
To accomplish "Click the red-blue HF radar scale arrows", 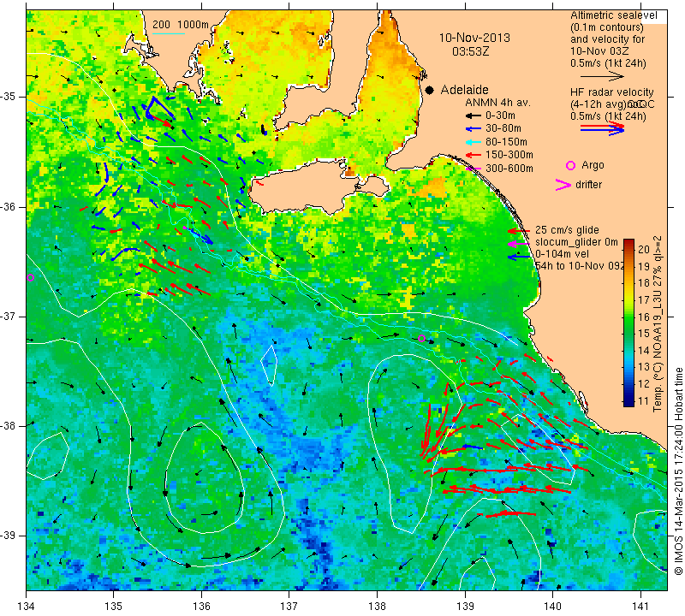I will [603, 128].
